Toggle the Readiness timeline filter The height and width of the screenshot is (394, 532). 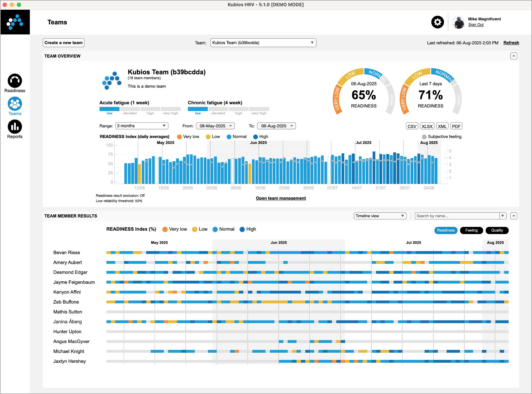(446, 230)
